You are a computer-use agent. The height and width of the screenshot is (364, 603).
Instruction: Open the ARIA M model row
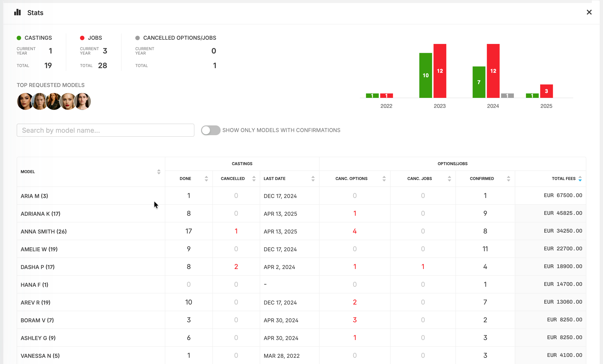[34, 196]
